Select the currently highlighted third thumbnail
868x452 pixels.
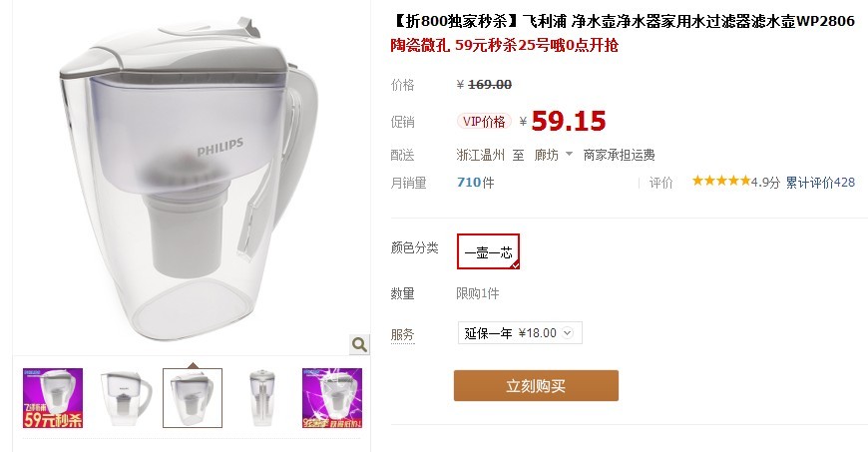(x=193, y=398)
